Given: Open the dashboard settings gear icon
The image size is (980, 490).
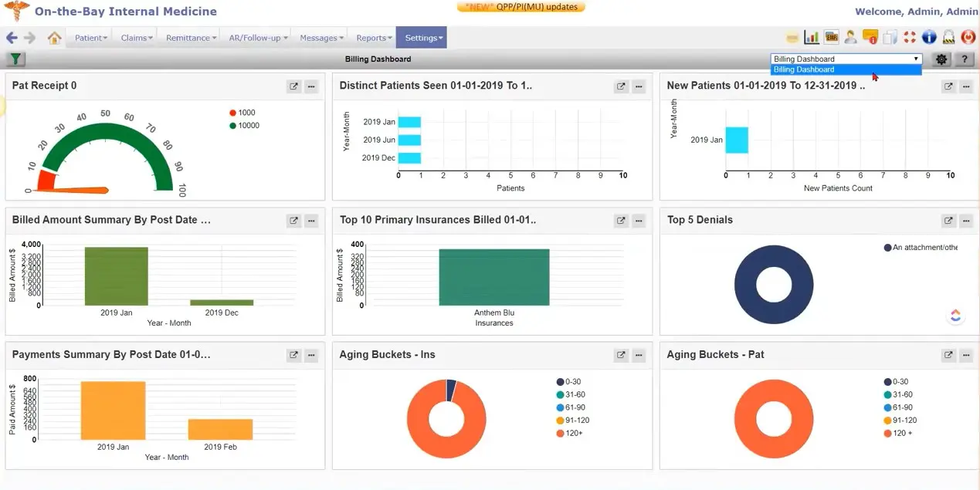Looking at the screenshot, I should pos(941,59).
